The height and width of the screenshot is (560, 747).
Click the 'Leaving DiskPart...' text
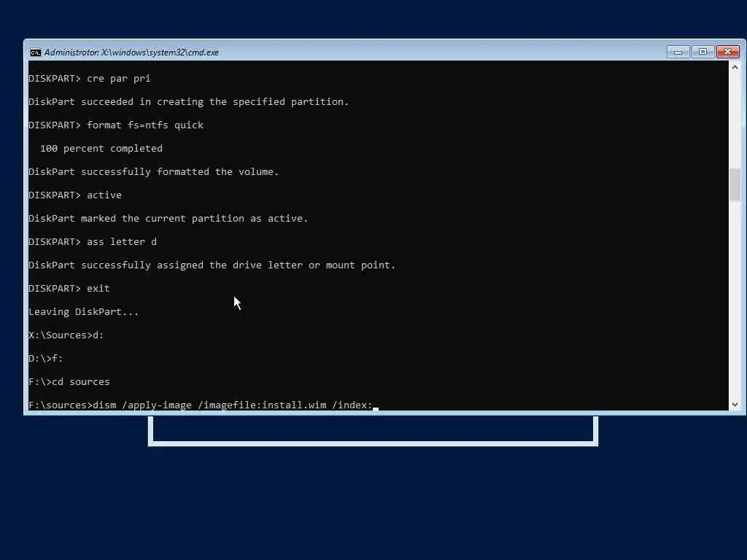[84, 312]
